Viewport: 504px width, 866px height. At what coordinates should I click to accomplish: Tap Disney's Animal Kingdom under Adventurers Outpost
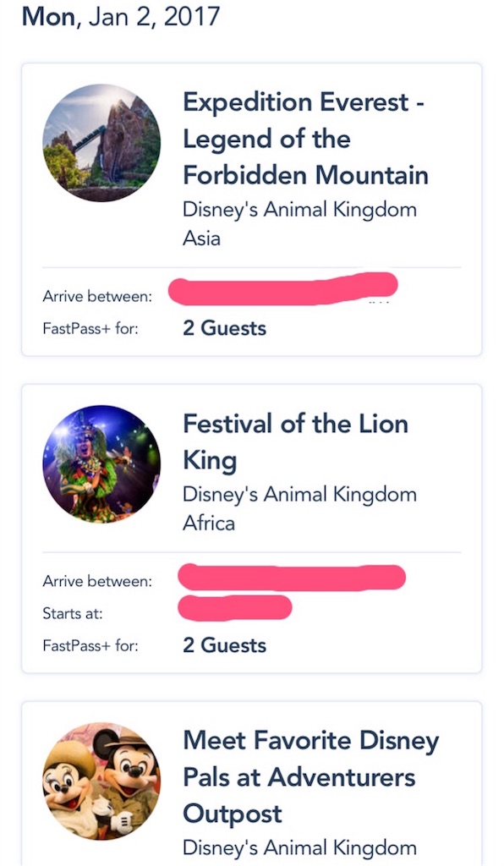click(x=299, y=847)
